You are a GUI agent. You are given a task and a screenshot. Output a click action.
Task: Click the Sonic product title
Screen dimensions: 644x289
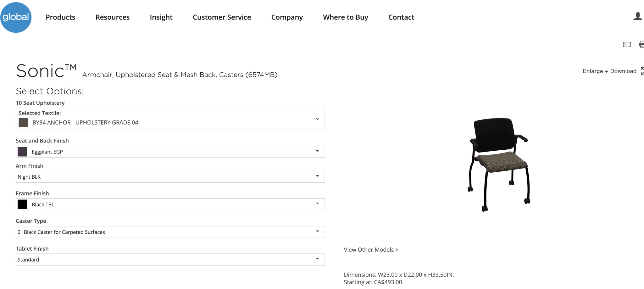47,71
